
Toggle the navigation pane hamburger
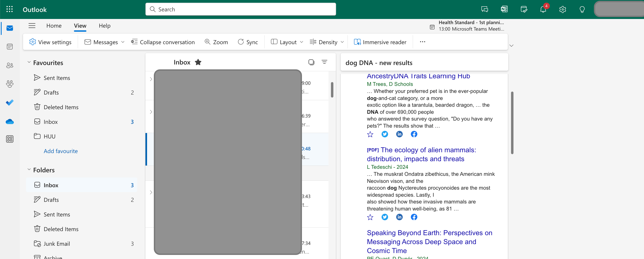32,25
